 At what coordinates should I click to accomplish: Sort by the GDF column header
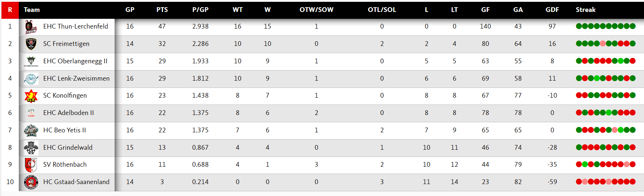point(552,10)
